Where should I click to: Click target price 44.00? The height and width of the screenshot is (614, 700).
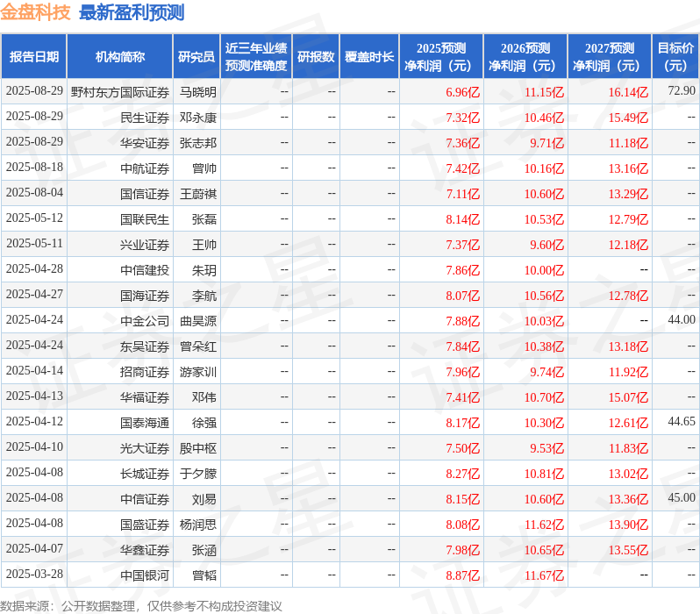[x=682, y=320]
